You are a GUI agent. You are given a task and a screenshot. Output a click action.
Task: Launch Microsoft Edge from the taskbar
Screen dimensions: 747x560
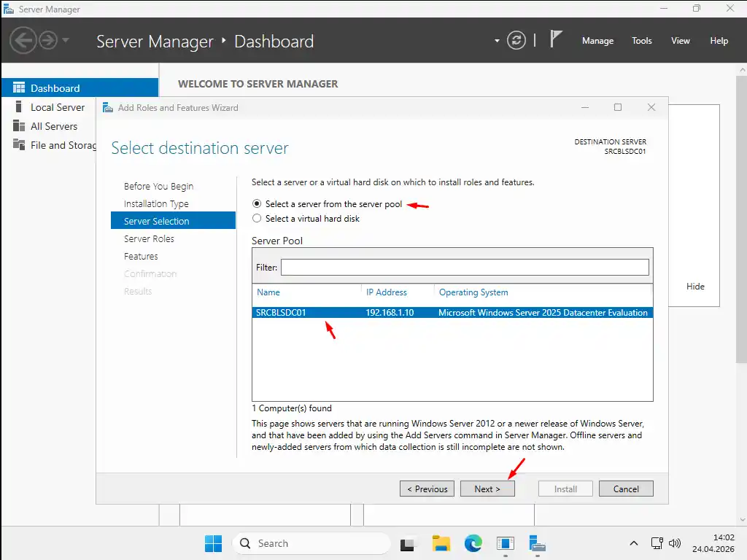pyautogui.click(x=473, y=543)
